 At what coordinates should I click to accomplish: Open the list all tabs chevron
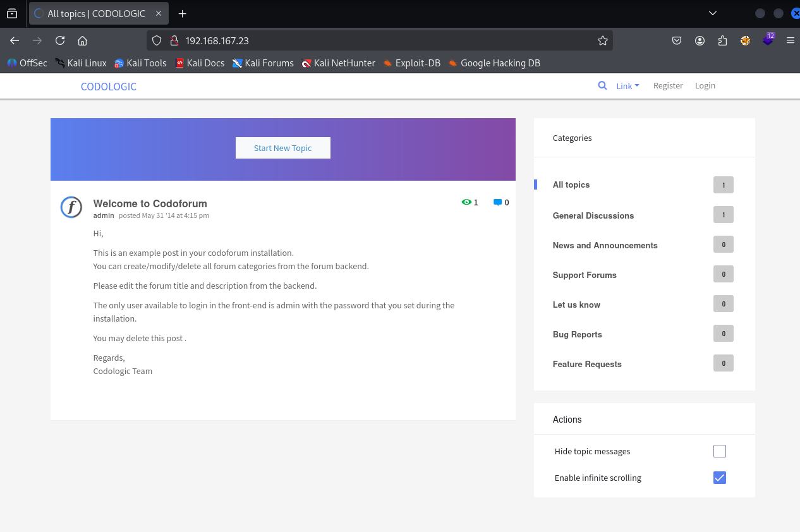pos(713,13)
